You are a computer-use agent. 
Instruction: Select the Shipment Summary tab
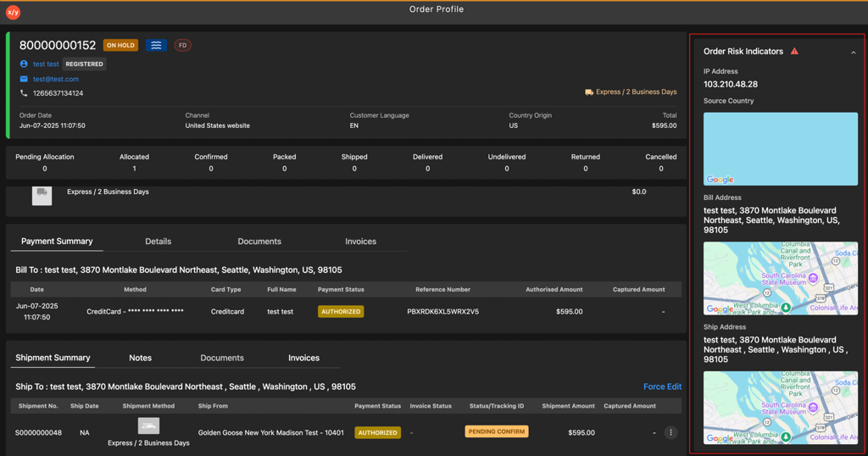pos(53,358)
